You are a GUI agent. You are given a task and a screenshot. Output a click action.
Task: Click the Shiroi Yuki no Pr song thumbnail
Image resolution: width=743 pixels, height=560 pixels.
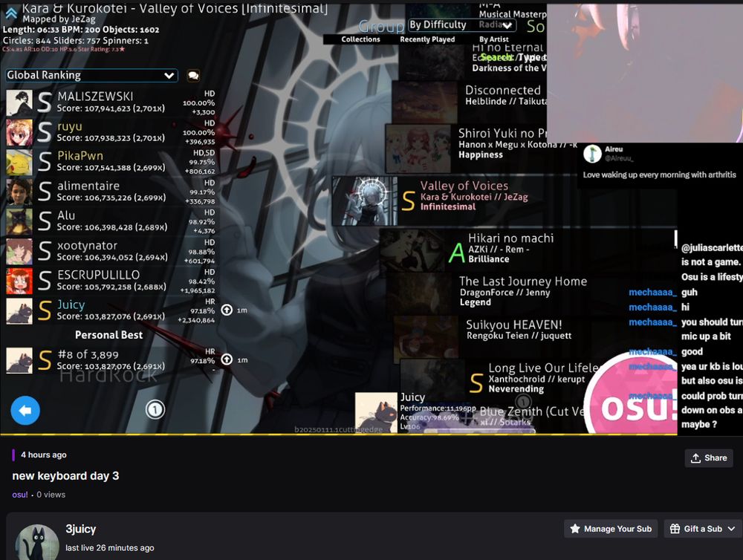pos(418,149)
